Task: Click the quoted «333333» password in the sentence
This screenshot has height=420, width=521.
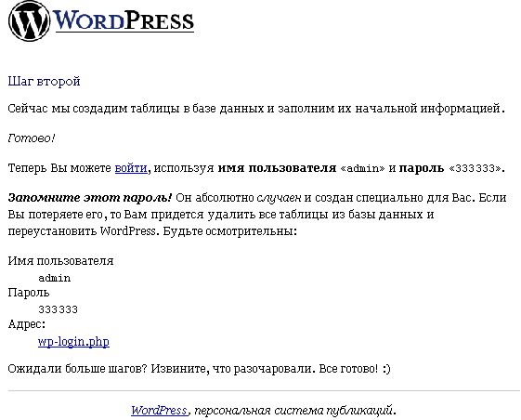Action: (x=475, y=168)
